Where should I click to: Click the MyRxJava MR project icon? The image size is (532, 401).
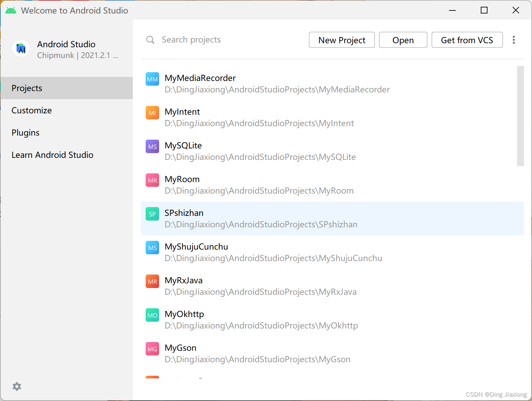[x=152, y=282]
